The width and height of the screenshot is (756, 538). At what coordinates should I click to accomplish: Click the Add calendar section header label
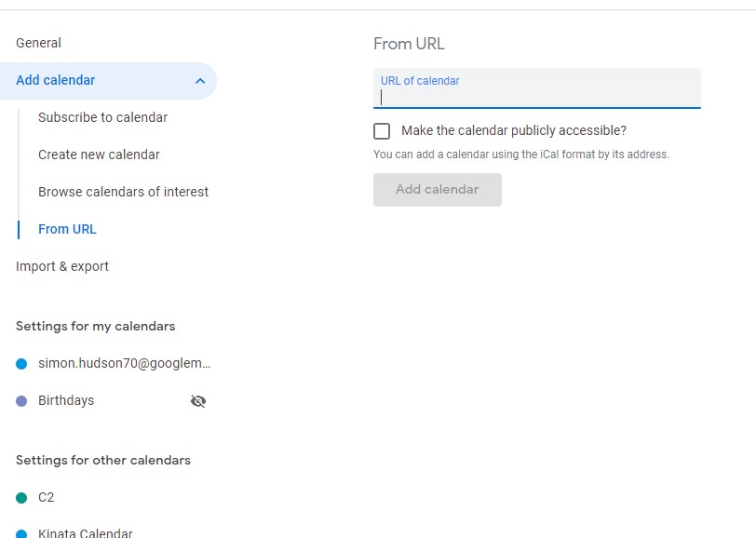(56, 80)
